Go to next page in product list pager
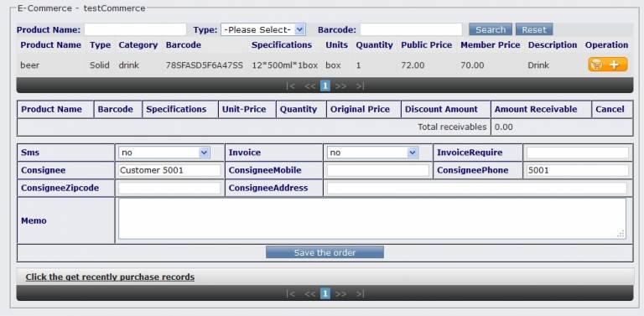 [x=341, y=85]
